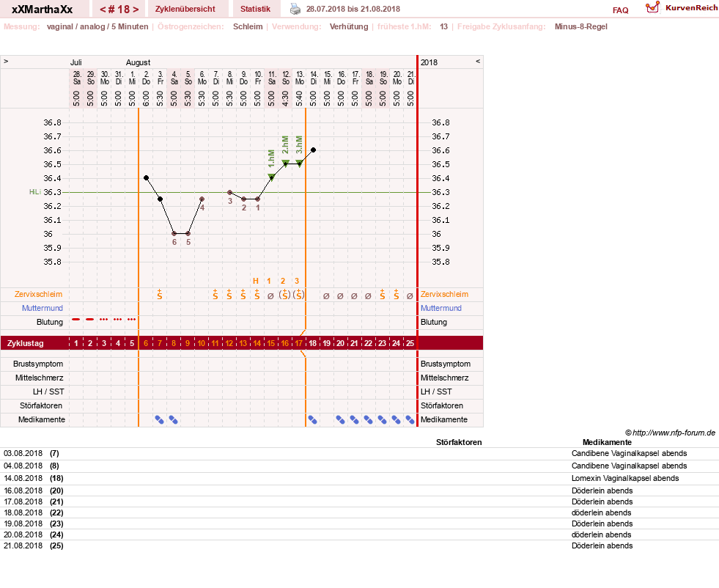Click the ø mucus symbol on cycle day 19

coord(326,296)
